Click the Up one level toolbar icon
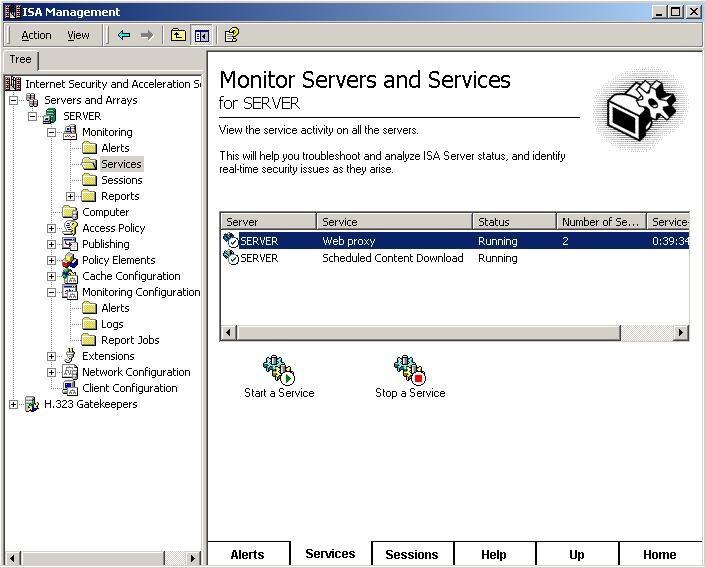The image size is (705, 568). point(178,35)
